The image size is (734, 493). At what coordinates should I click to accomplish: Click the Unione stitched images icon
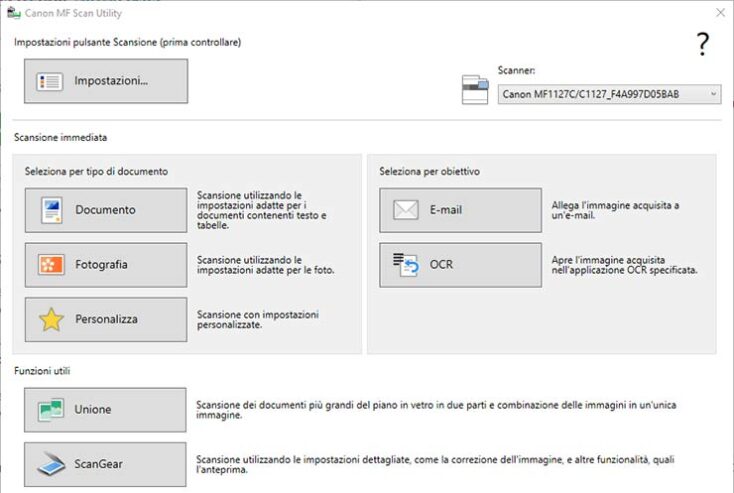pyautogui.click(x=51, y=410)
